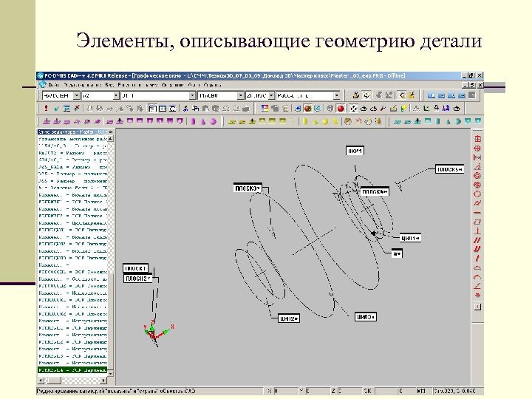Select the ПЛОСК3 feature label
The height and width of the screenshot is (399, 532).
click(248, 188)
